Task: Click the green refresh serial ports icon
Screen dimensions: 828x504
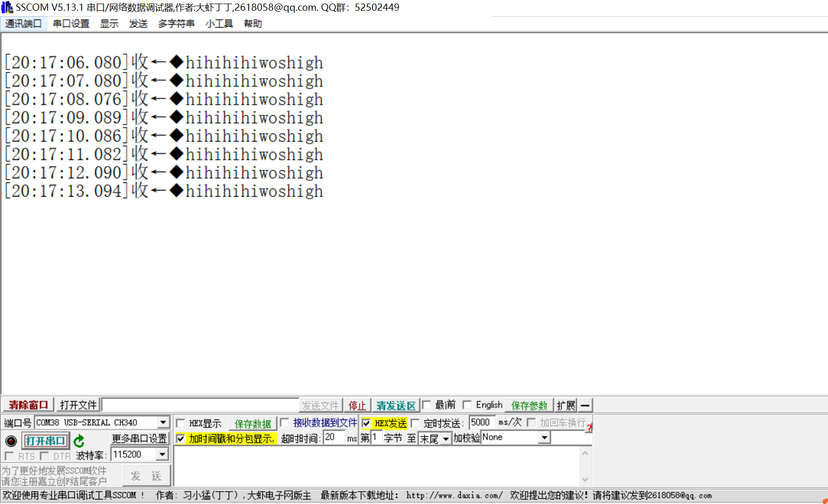Action: coord(78,441)
